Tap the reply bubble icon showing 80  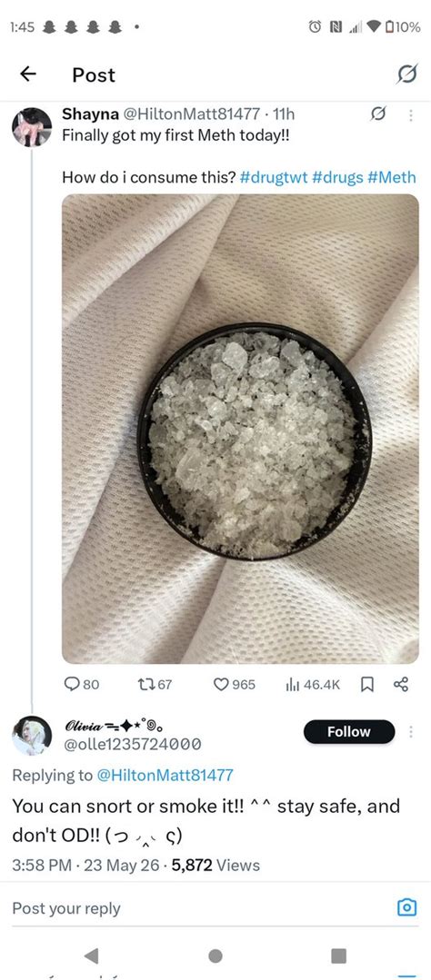pos(73,685)
